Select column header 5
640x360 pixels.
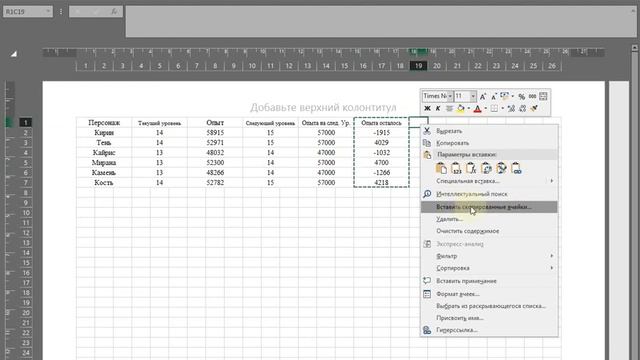coord(160,66)
